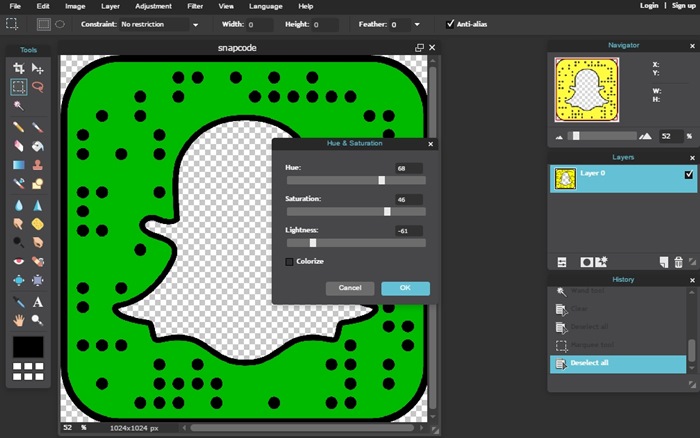The image size is (700, 438).
Task: Select the Drawing shape tool
Action: 38,184
